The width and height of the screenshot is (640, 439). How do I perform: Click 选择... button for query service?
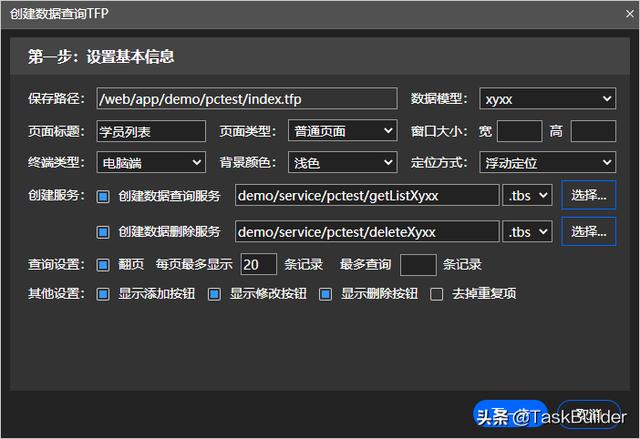(588, 195)
